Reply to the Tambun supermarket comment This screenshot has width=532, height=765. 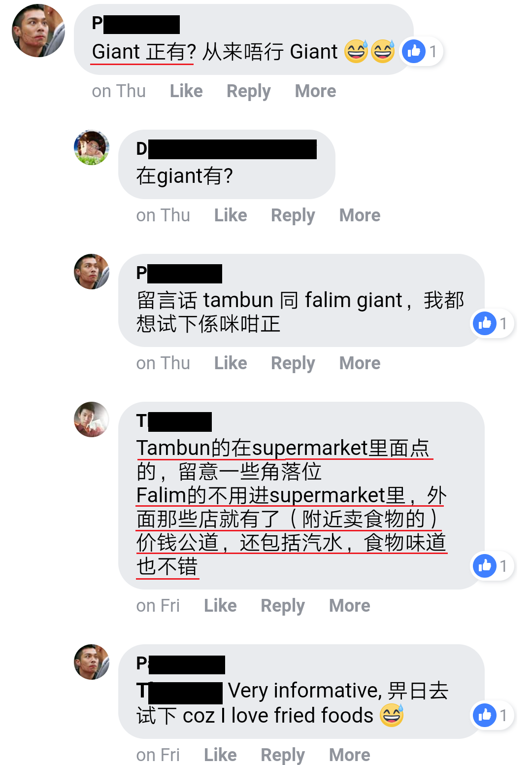point(283,606)
